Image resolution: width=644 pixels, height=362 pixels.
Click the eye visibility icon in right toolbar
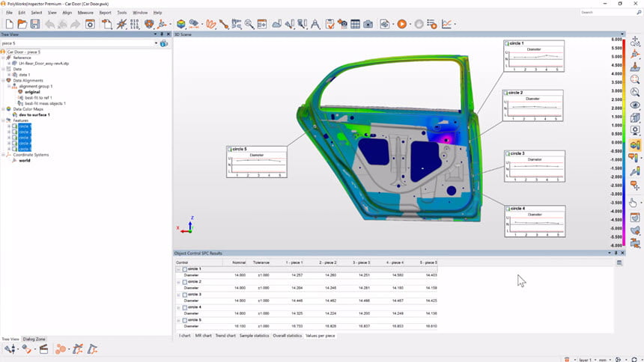tap(635, 105)
